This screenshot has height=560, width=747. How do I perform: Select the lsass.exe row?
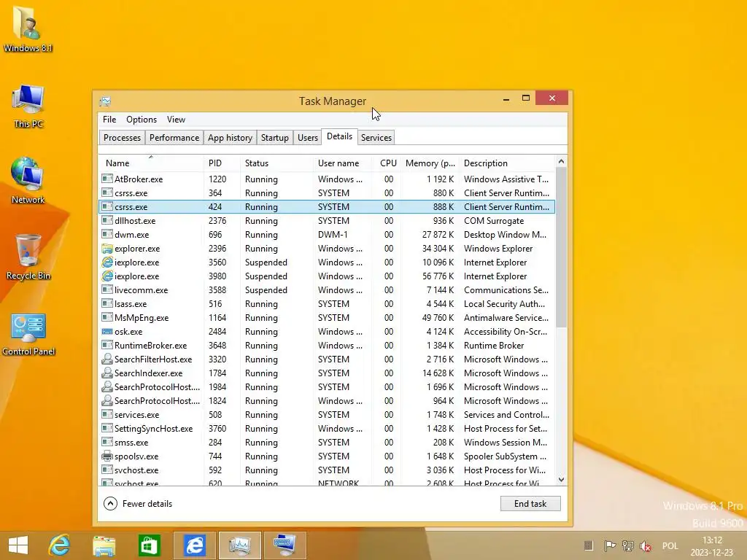point(327,304)
